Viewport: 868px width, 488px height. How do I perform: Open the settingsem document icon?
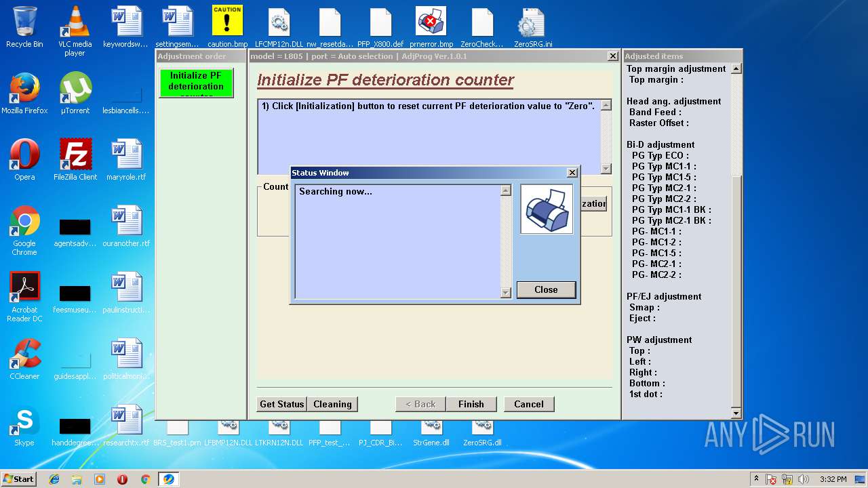click(x=177, y=27)
